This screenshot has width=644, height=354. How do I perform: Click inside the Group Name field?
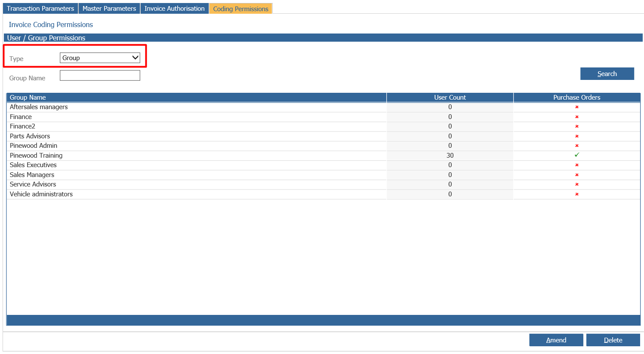click(x=100, y=75)
